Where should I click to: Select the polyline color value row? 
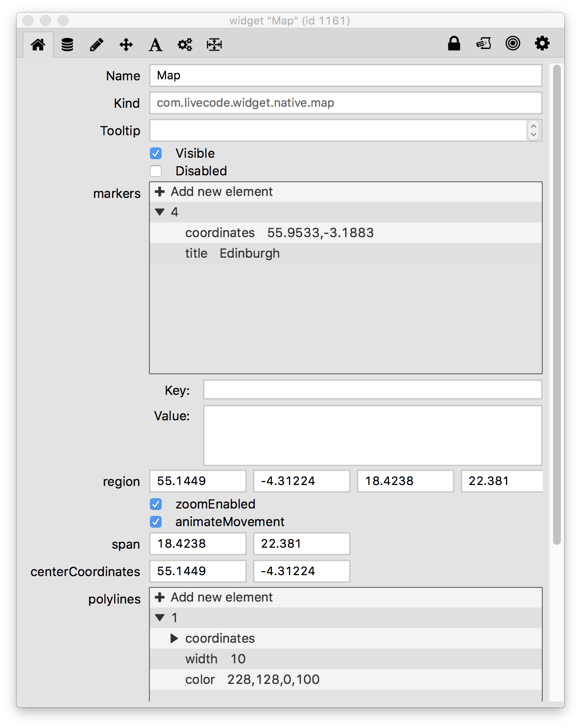pos(273,679)
